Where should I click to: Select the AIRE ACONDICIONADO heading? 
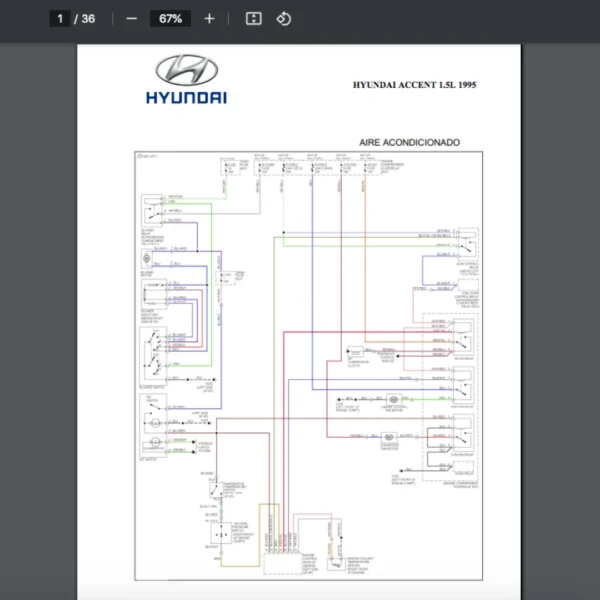(409, 143)
